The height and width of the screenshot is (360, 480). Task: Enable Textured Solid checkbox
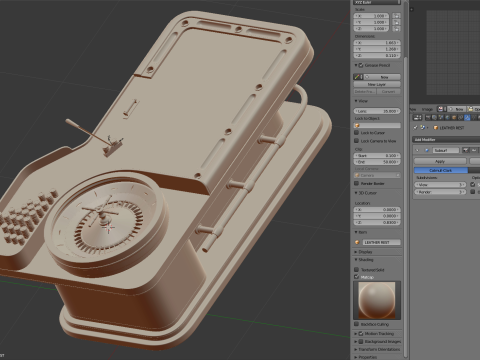[356, 269]
